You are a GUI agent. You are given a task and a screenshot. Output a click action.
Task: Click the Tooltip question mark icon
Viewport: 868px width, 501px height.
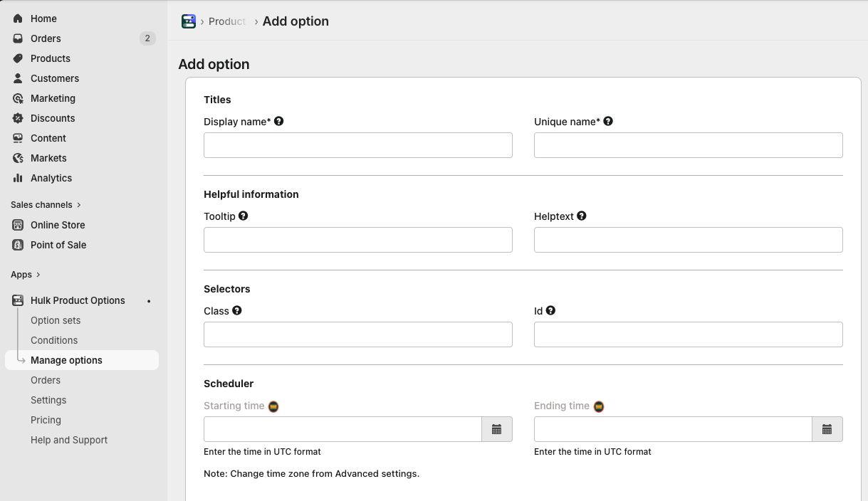(x=244, y=216)
